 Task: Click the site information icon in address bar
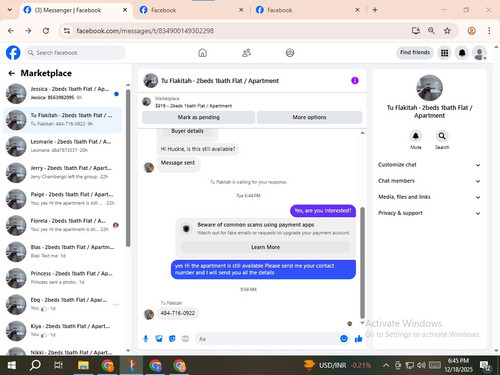[x=67, y=31]
